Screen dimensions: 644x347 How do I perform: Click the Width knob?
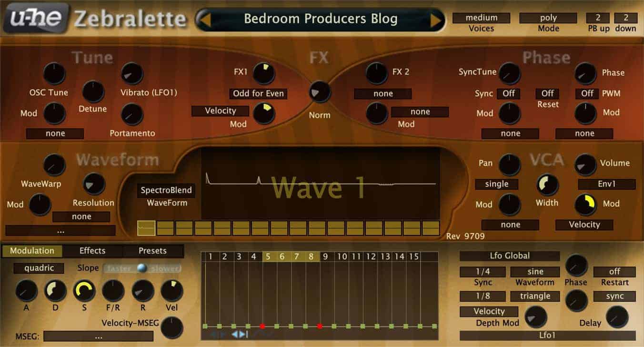coord(548,184)
